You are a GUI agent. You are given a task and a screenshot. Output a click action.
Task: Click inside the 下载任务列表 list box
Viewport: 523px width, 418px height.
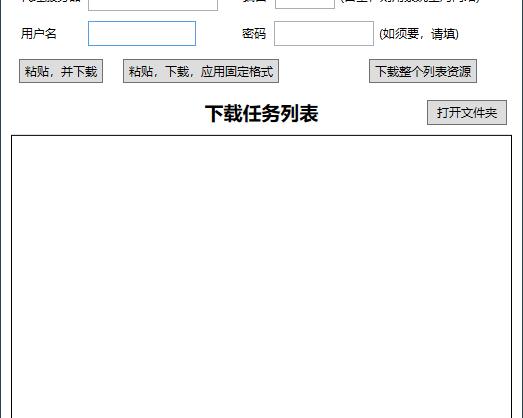(x=262, y=276)
